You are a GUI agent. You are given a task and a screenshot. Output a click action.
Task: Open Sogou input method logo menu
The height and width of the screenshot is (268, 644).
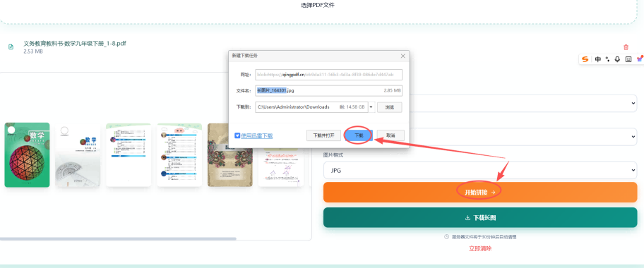click(x=585, y=59)
